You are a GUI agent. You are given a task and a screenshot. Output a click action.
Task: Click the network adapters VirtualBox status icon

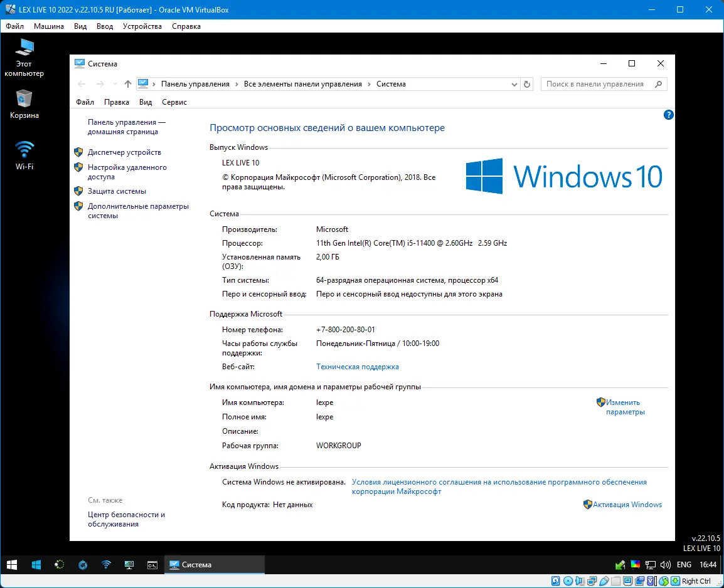pyautogui.click(x=592, y=581)
